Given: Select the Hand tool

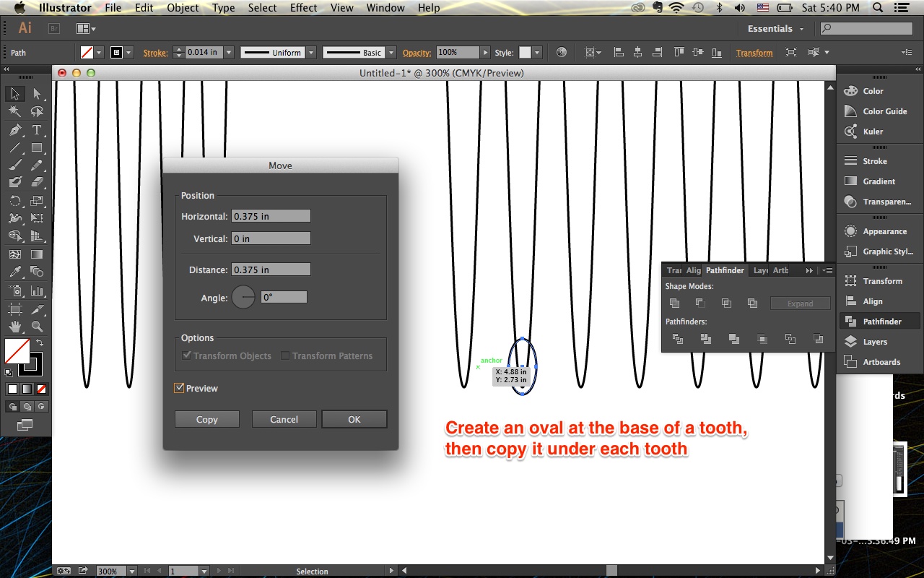Looking at the screenshot, I should pyautogui.click(x=14, y=326).
